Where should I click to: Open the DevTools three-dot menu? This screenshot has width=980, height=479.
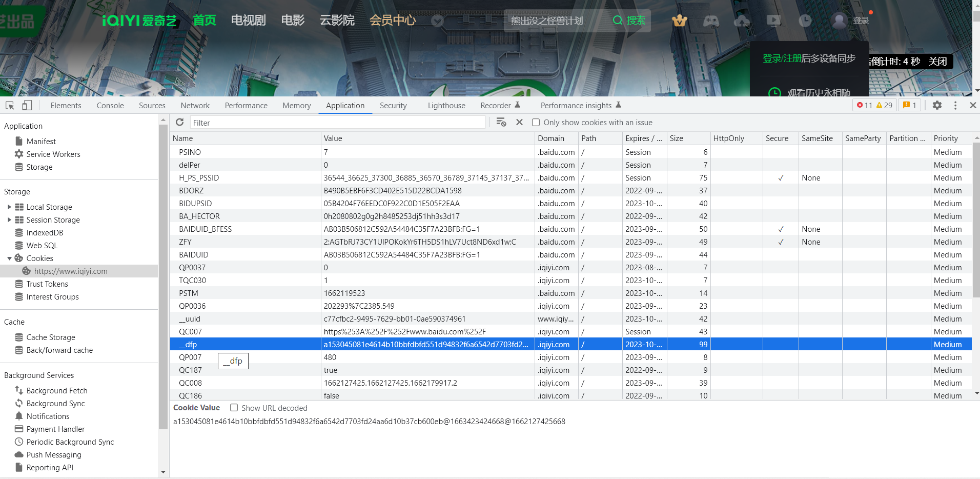[x=955, y=105]
